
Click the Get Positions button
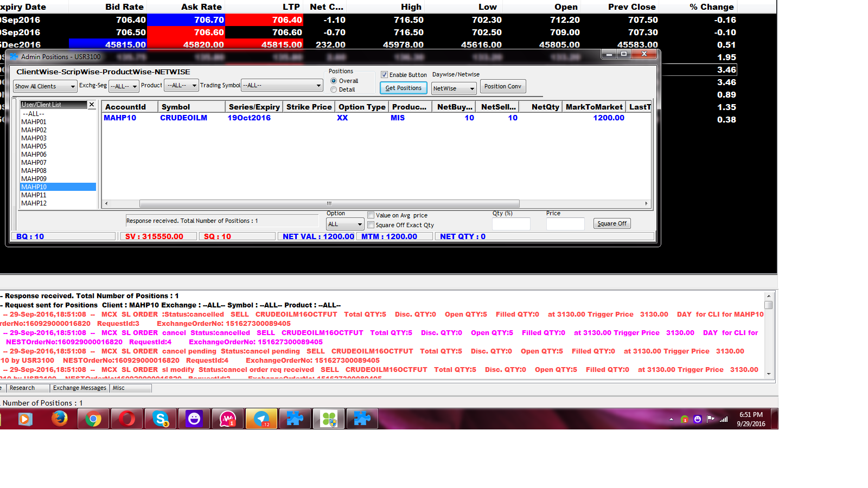point(403,88)
